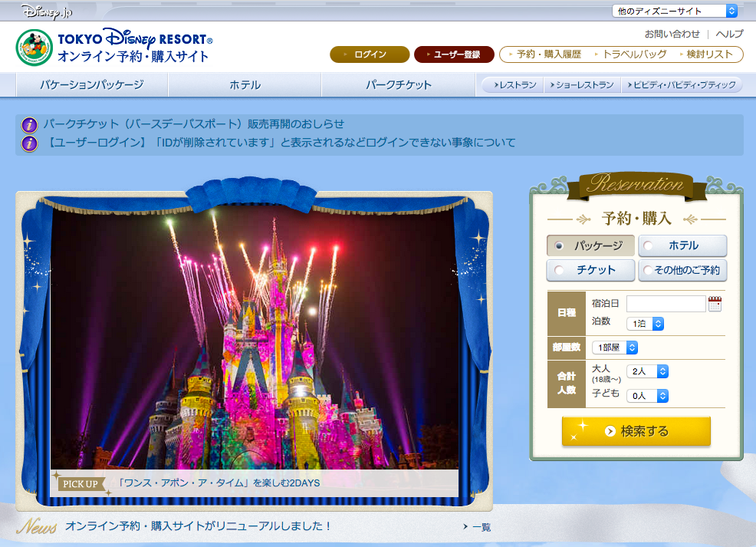Click the 検索する search button
Viewport: 756px width, 547px height.
pyautogui.click(x=636, y=430)
